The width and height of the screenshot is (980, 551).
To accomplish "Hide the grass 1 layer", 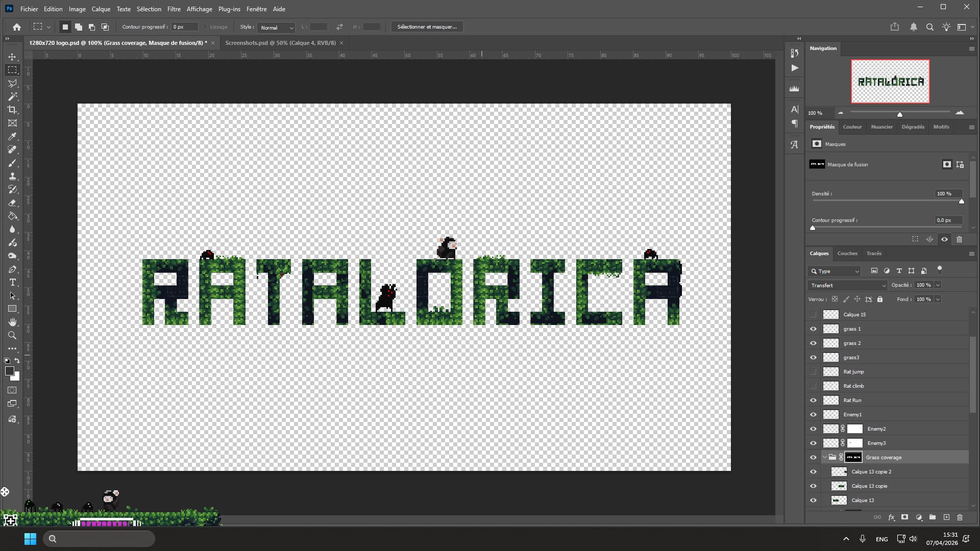I will coord(813,329).
